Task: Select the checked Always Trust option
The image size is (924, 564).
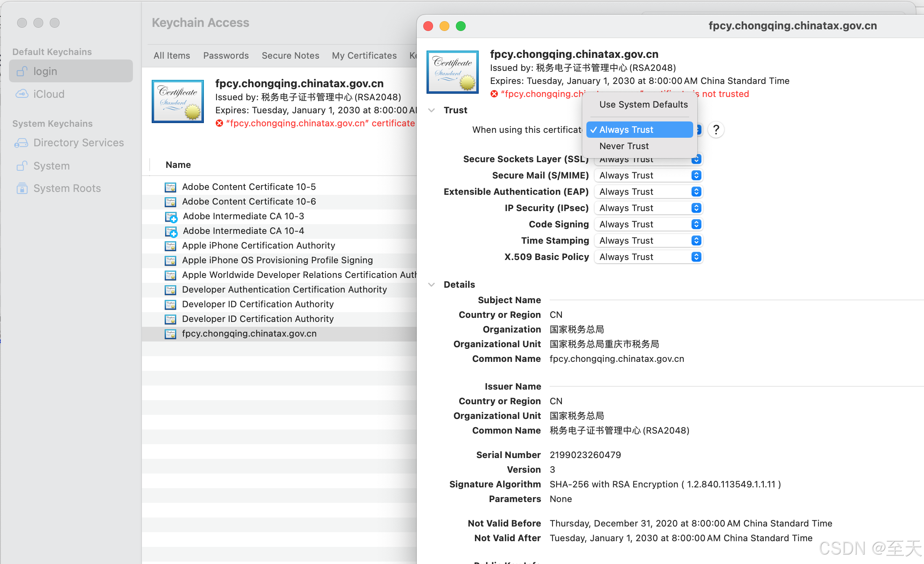Action: point(639,130)
